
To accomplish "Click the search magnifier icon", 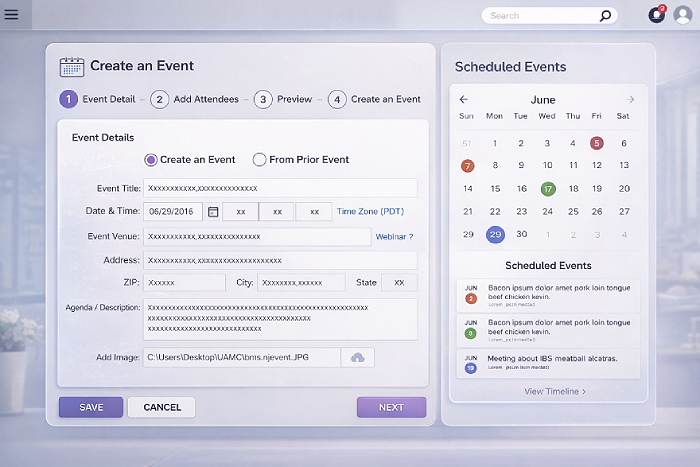I will tap(605, 16).
